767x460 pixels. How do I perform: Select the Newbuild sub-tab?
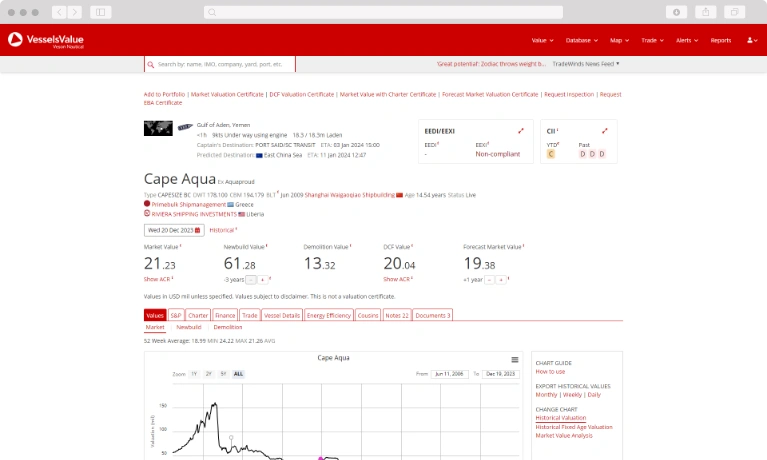(189, 327)
